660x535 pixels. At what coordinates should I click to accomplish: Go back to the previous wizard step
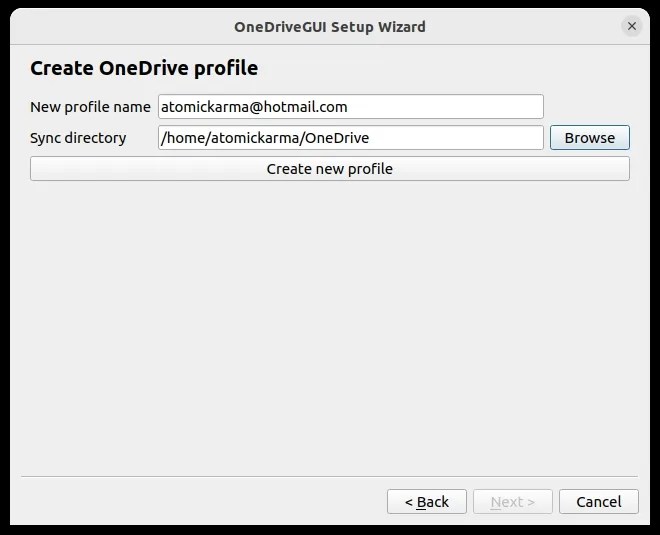[x=427, y=502]
